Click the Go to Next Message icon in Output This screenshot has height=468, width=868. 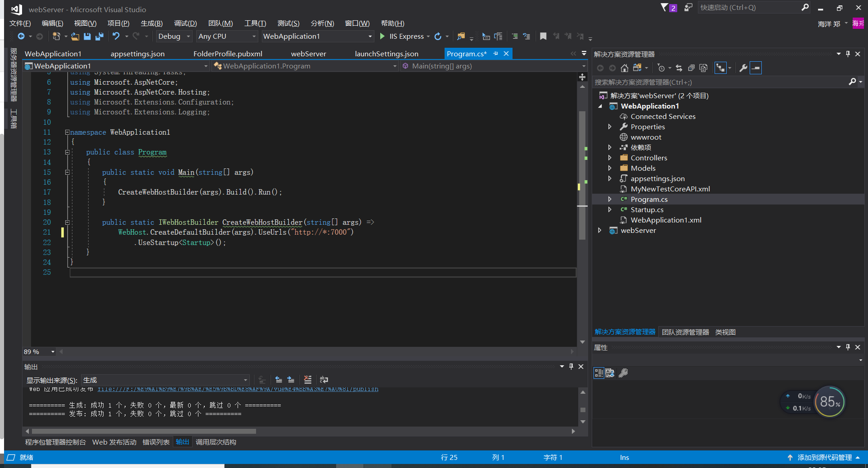click(291, 380)
